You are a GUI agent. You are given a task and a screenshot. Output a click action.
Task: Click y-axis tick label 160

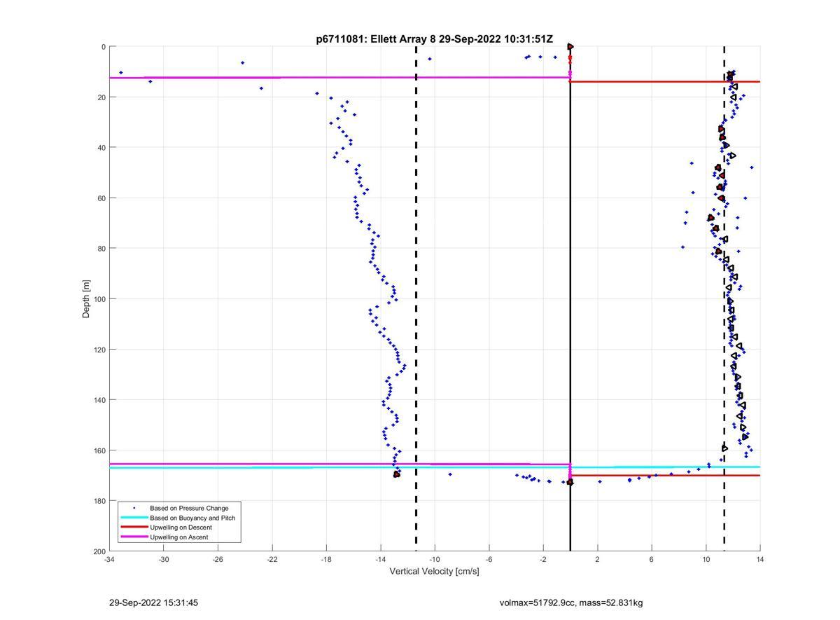(99, 450)
